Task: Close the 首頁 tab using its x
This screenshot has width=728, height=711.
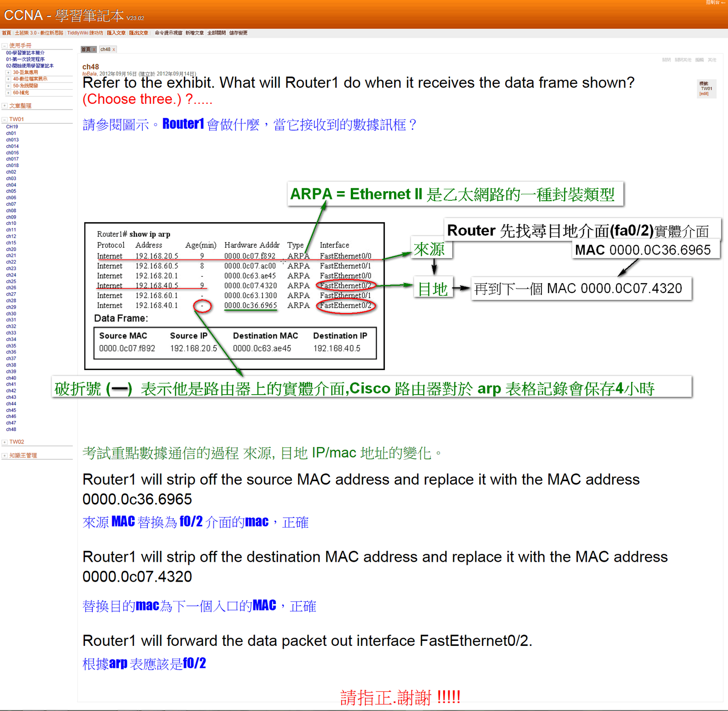Action: 94,50
